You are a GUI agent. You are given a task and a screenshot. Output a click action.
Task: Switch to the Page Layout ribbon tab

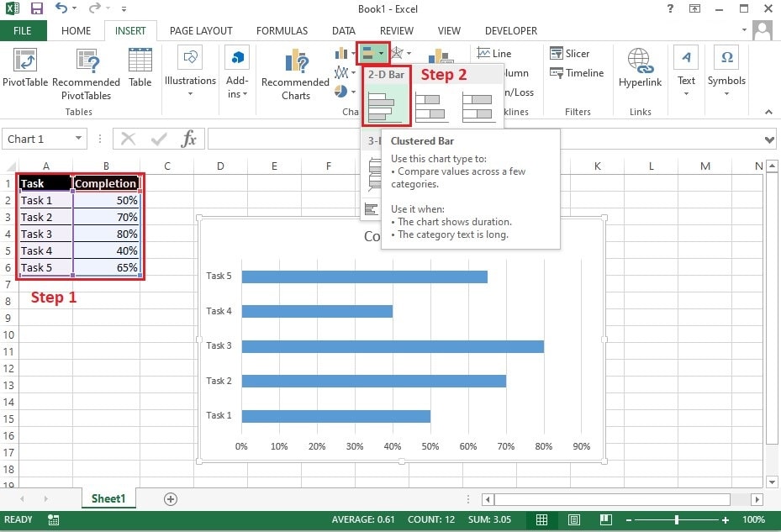click(x=201, y=31)
